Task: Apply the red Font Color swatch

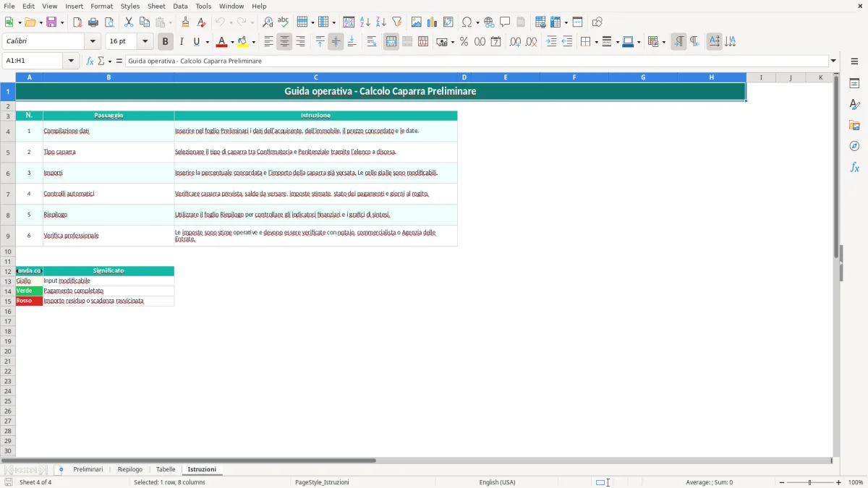Action: pyautogui.click(x=222, y=42)
